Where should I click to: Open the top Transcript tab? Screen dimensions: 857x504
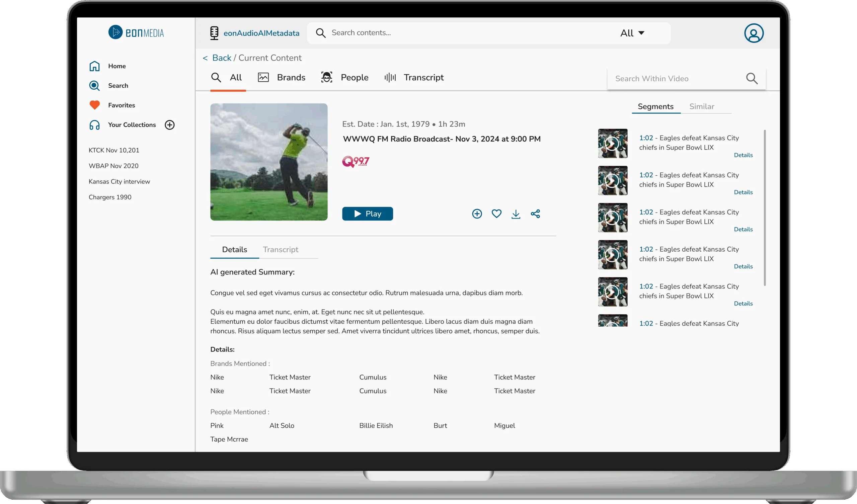click(414, 78)
